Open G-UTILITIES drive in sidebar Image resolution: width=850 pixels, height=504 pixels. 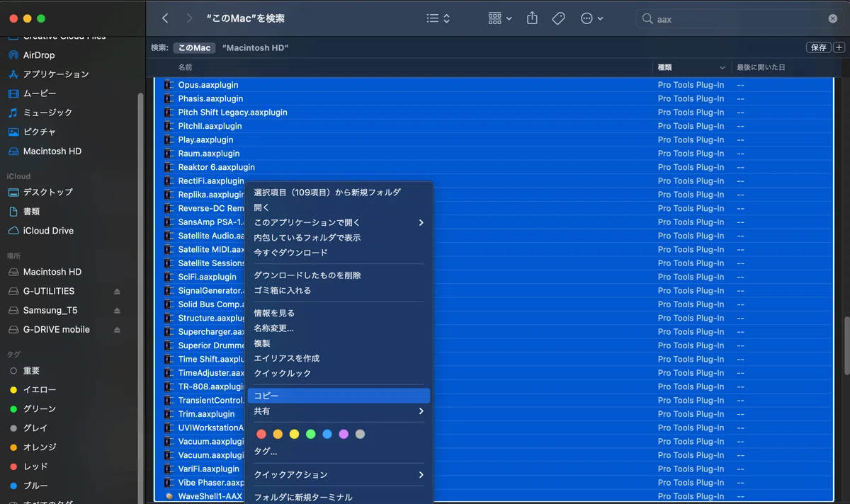click(49, 291)
